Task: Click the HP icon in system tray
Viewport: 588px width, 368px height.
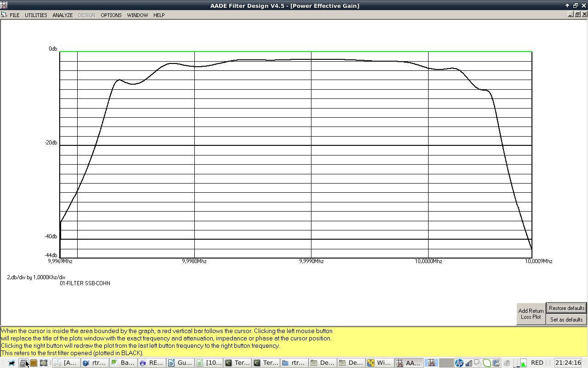Action: [x=459, y=363]
